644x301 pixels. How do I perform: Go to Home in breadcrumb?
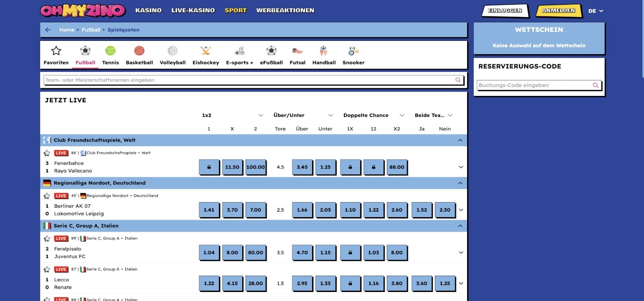tap(67, 30)
